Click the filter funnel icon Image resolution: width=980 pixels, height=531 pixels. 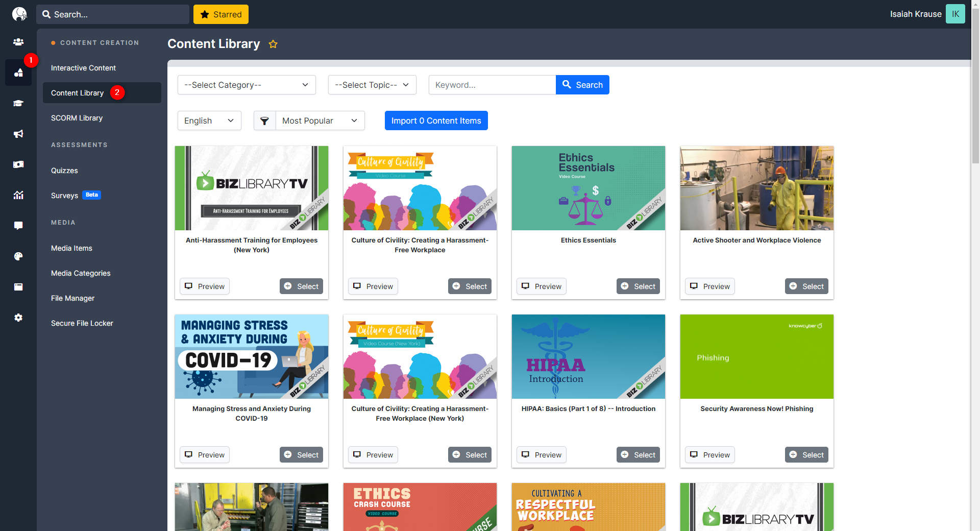tap(264, 120)
